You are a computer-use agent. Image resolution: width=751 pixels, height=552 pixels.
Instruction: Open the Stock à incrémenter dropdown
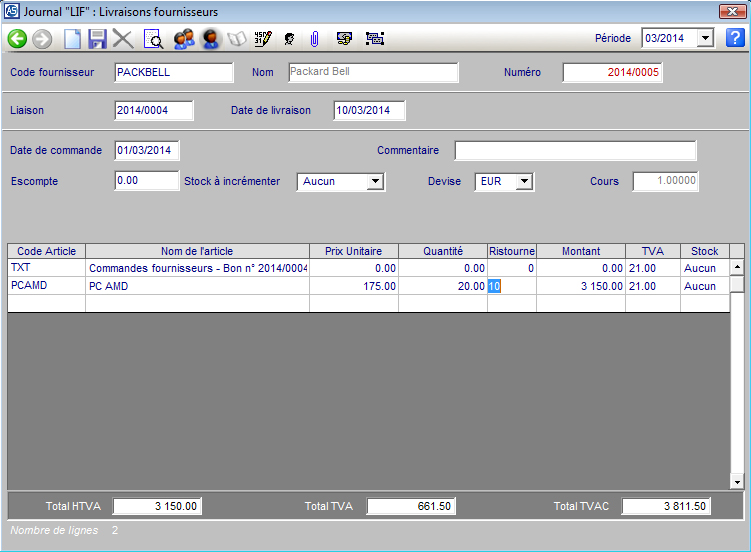tap(375, 182)
